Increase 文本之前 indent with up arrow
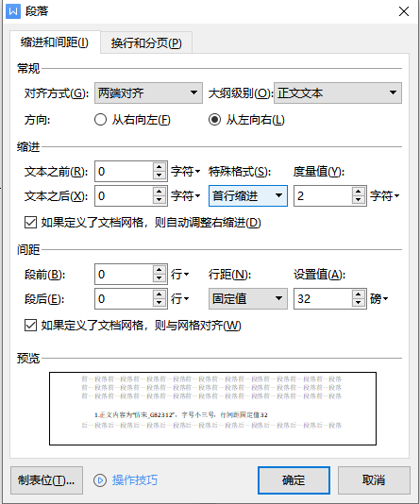Viewport: 420px width, 504px height. (160, 167)
